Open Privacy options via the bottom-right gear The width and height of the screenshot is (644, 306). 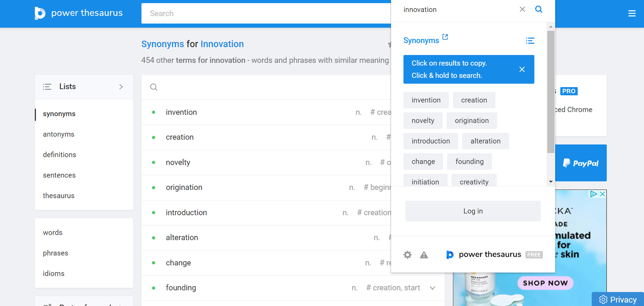click(603, 299)
